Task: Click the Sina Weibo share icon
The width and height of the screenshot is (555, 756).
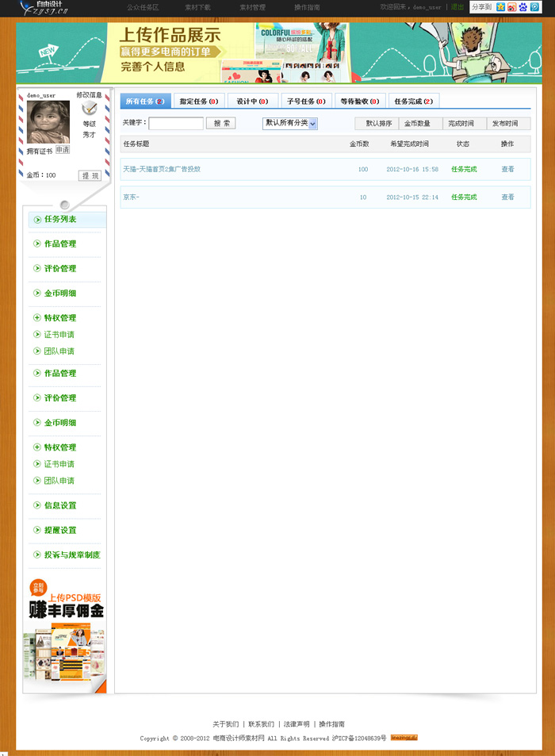Action: [x=512, y=7]
